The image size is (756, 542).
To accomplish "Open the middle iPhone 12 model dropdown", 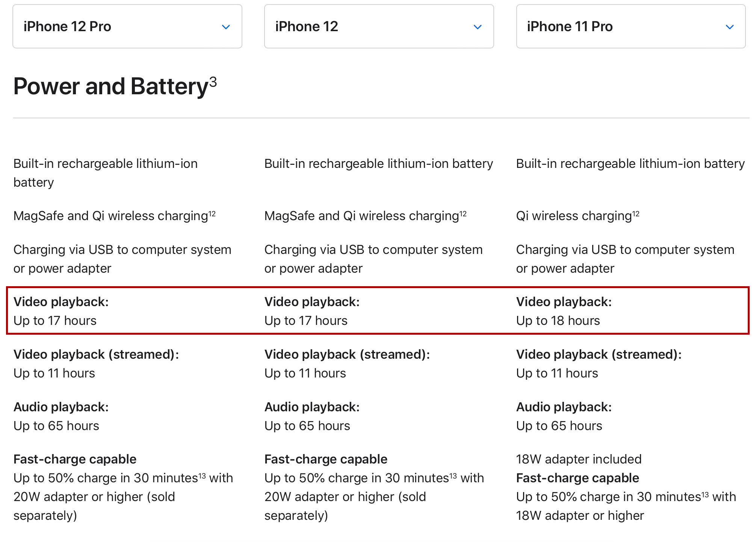I will [x=379, y=26].
